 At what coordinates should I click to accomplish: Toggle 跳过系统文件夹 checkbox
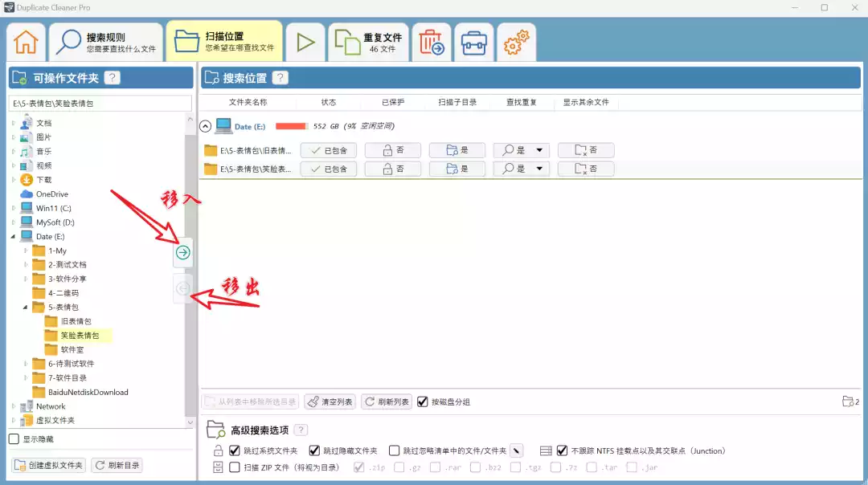tap(235, 450)
